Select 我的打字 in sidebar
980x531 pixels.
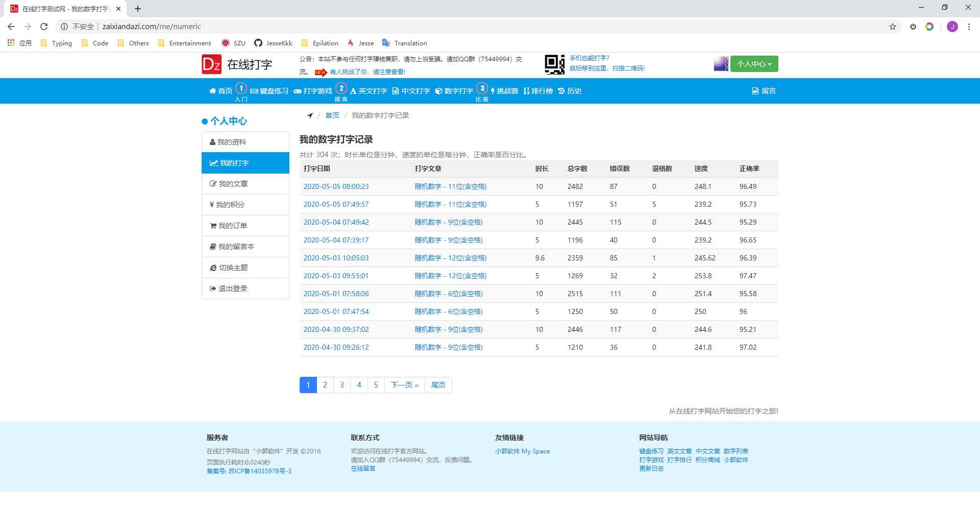point(246,163)
